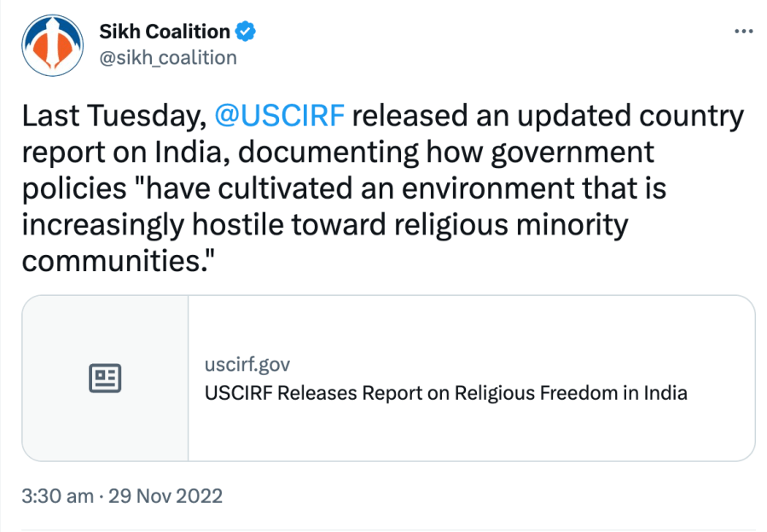Viewport: 767px width, 532px height.
Task: Click the 3:30 am tweet timestamp
Action: pos(57,495)
